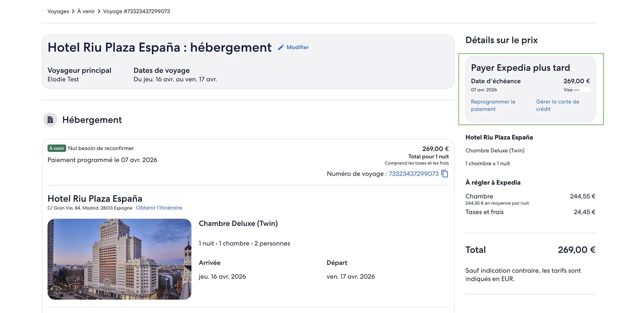Copy the trip number using the copy icon
This screenshot has width=644, height=313.
coord(445,174)
